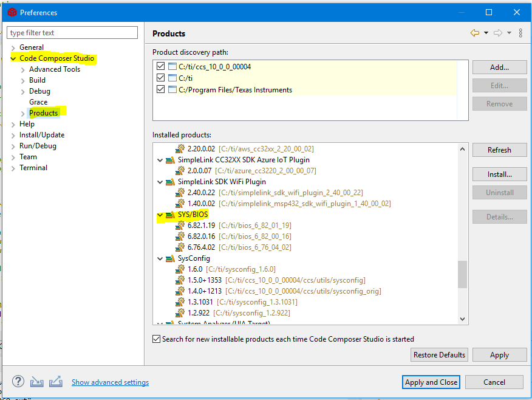Click the Refresh products button
The height and width of the screenshot is (400, 532).
pos(499,150)
